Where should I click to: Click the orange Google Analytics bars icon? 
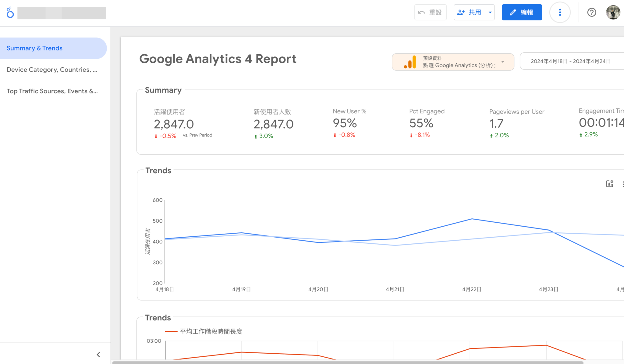tap(410, 62)
